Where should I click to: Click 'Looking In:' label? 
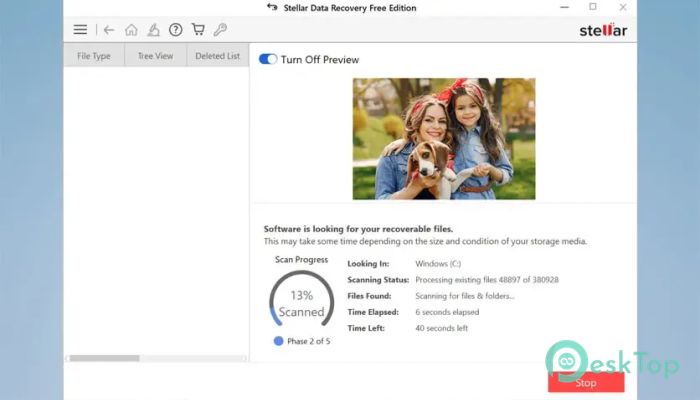click(368, 263)
